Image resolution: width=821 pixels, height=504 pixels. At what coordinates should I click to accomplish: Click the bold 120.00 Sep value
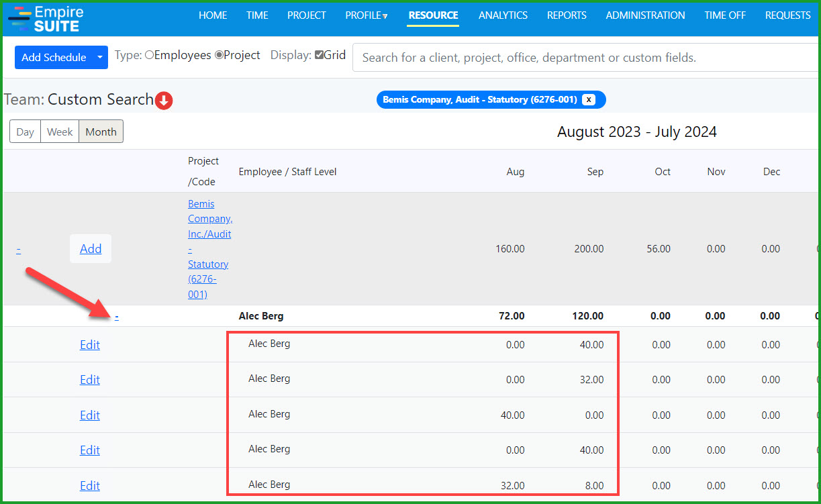(589, 316)
